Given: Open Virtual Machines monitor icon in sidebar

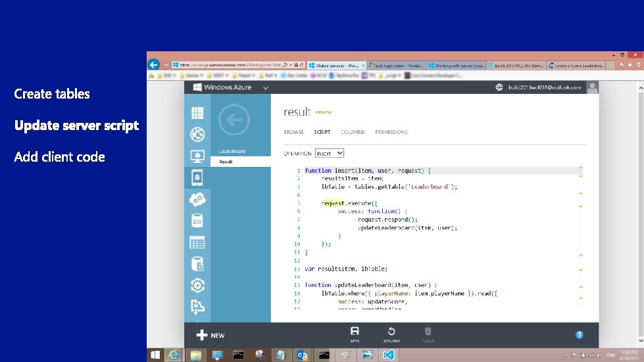Looking at the screenshot, I should 197,156.
